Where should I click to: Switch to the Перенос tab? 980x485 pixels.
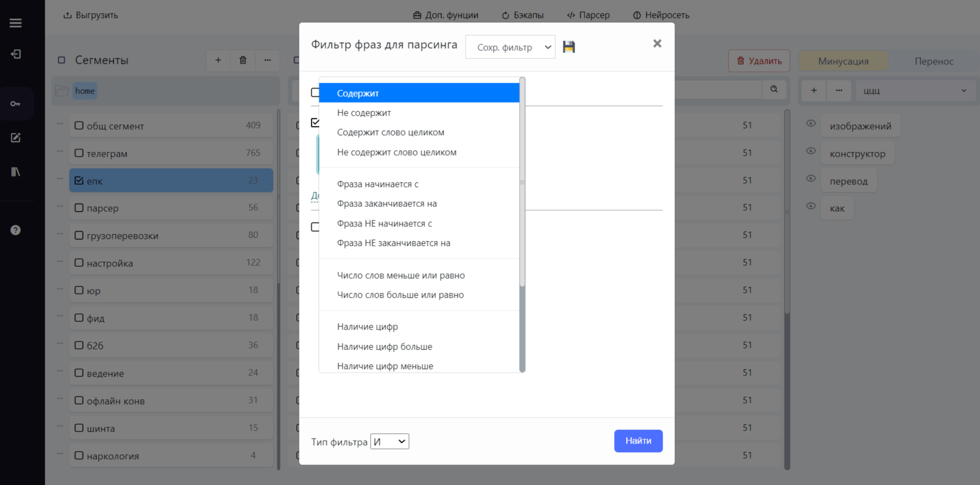point(934,61)
